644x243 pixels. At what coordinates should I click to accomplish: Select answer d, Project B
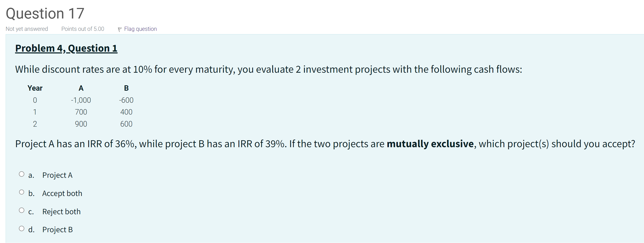pyautogui.click(x=22, y=228)
